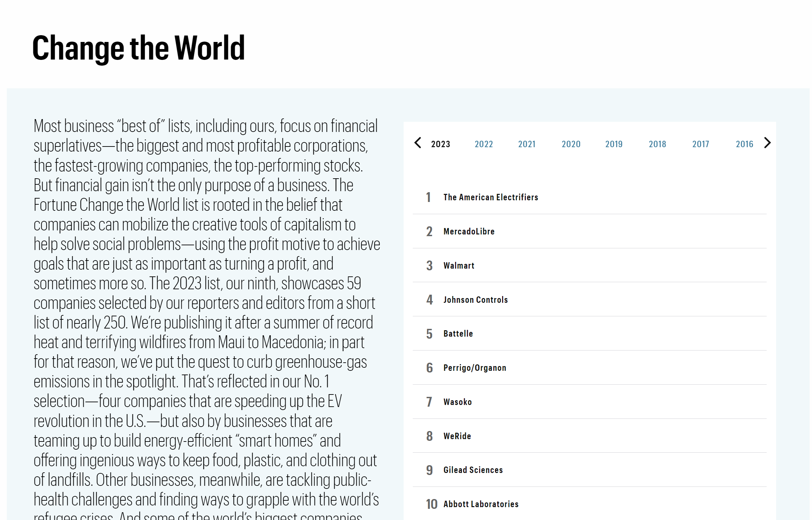Screen dimensions: 812x520
Task: Open the Perrigo/Organon entry
Action: click(x=475, y=368)
